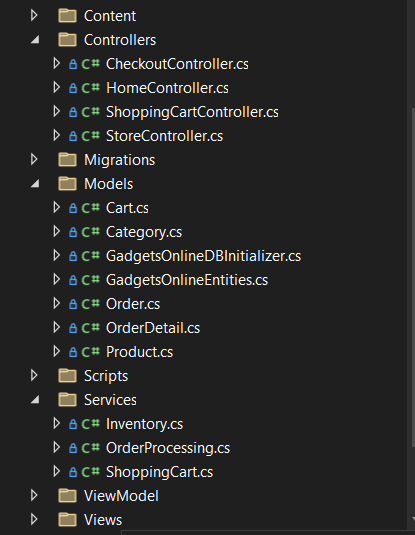Expand the Views folder

(34, 519)
